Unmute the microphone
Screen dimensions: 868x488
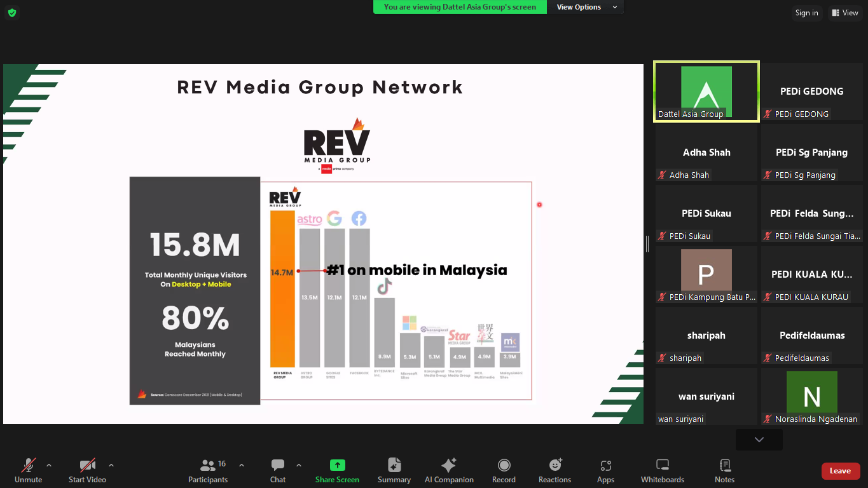(x=28, y=470)
